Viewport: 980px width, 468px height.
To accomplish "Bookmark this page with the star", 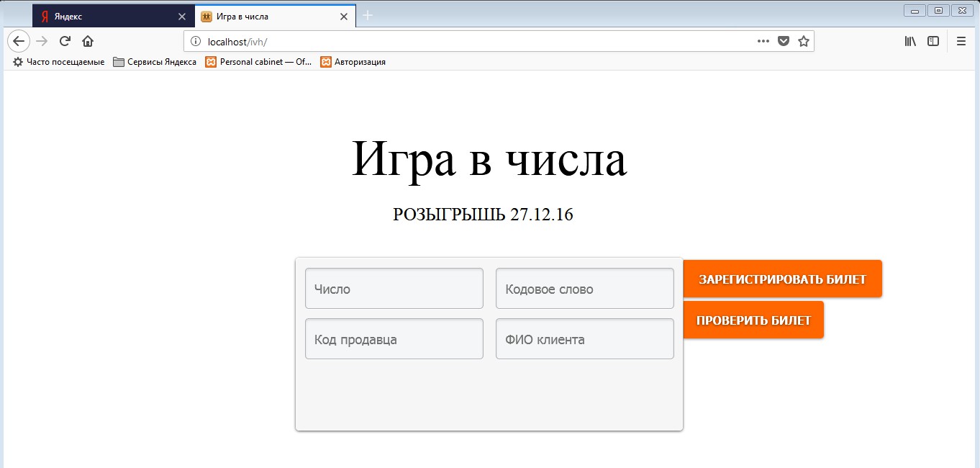I will [x=804, y=41].
